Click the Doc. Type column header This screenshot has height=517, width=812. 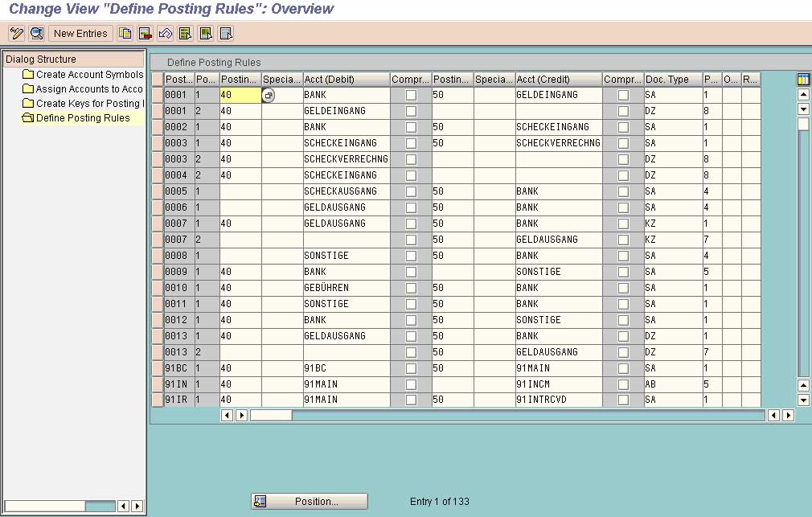coord(673,80)
